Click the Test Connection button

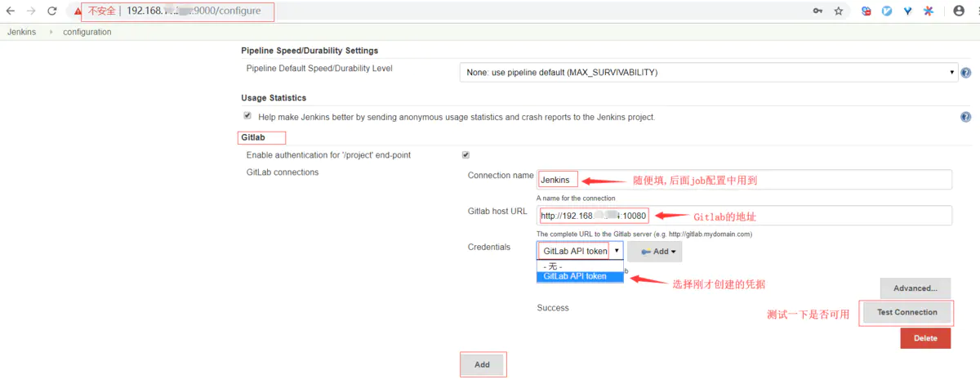(x=906, y=312)
